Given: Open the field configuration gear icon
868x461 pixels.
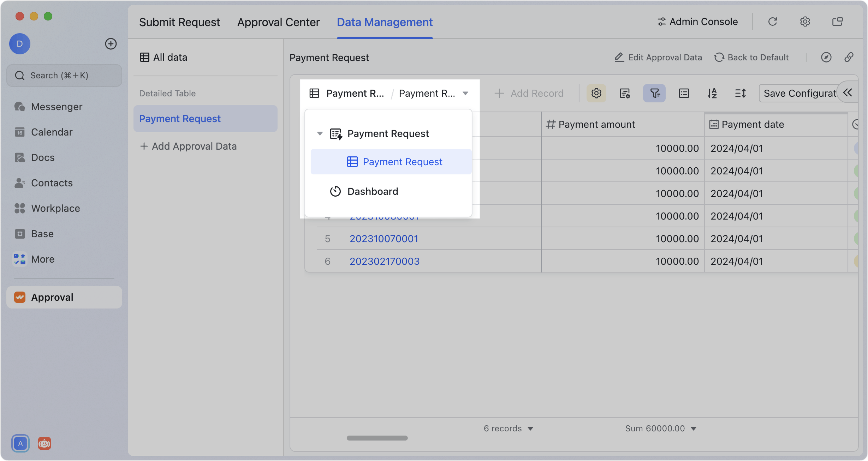Looking at the screenshot, I should coord(596,93).
